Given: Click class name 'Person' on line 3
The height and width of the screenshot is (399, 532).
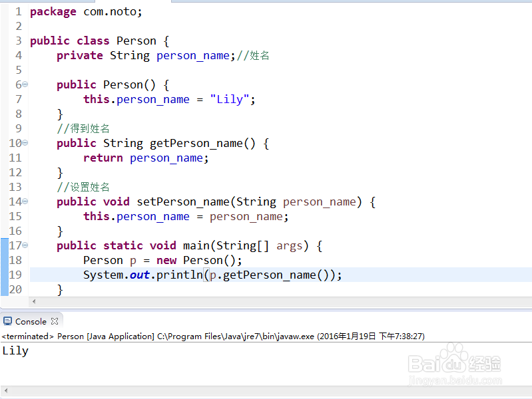Looking at the screenshot, I should [x=136, y=41].
